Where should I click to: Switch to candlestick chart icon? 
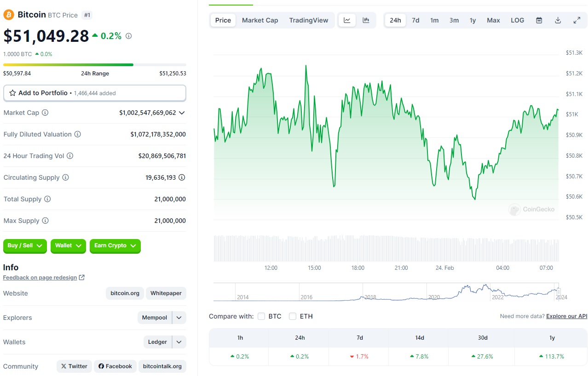366,20
